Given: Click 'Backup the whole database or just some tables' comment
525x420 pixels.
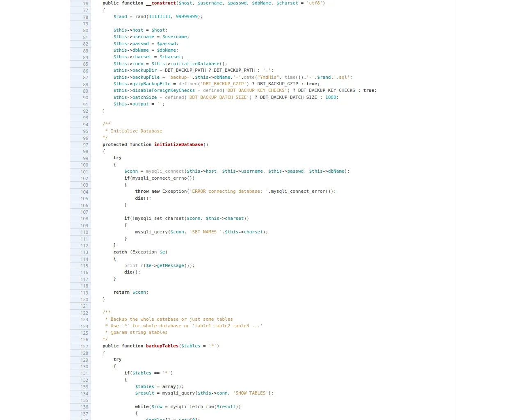Looking at the screenshot, I should click(171, 320).
